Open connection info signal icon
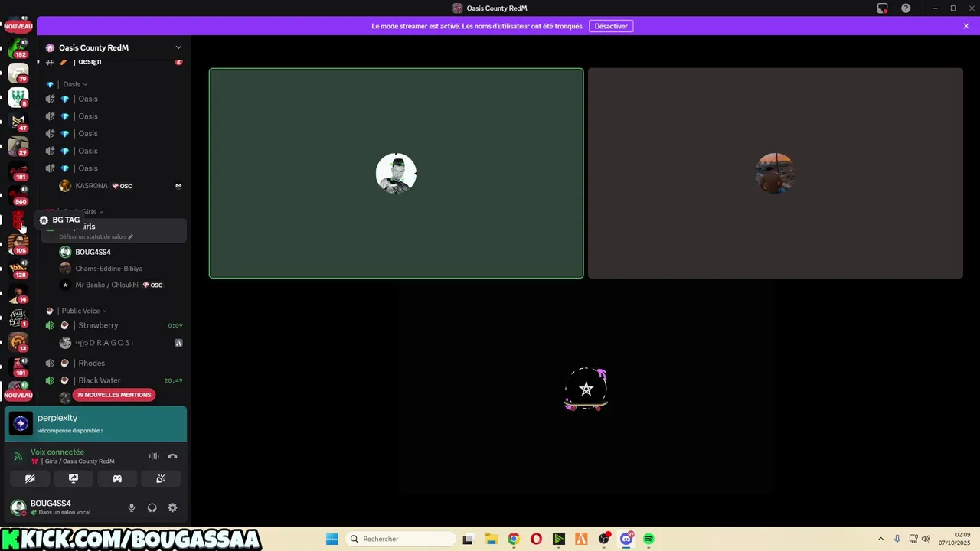Viewport: 980px width, 551px height. [18, 456]
